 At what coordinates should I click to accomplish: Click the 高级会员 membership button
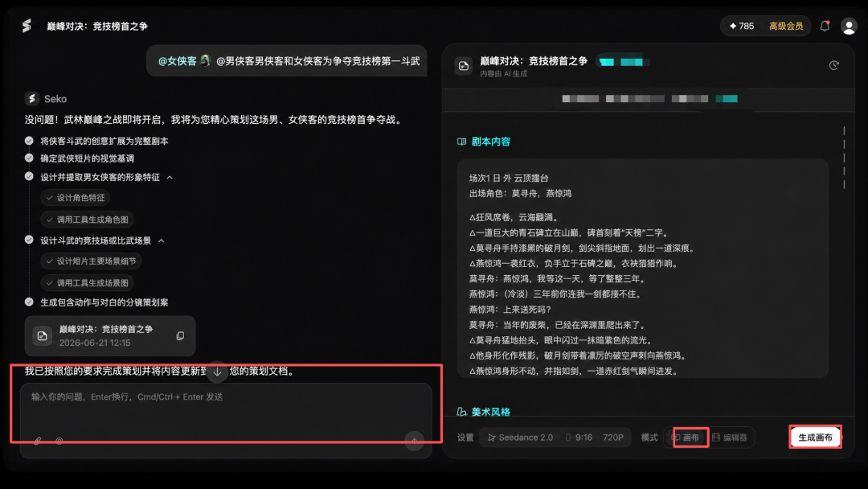785,26
